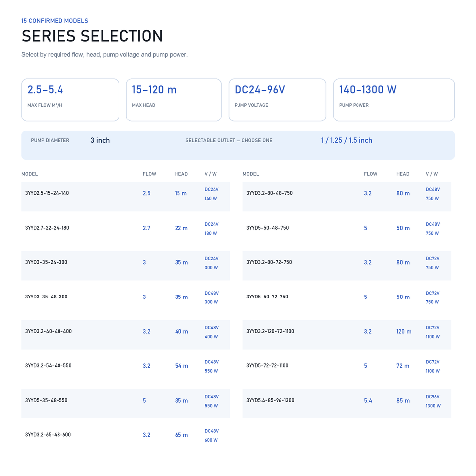The width and height of the screenshot is (476, 476).
Task: Choose the 3YYD5-35-48-550 row
Action: (125, 404)
